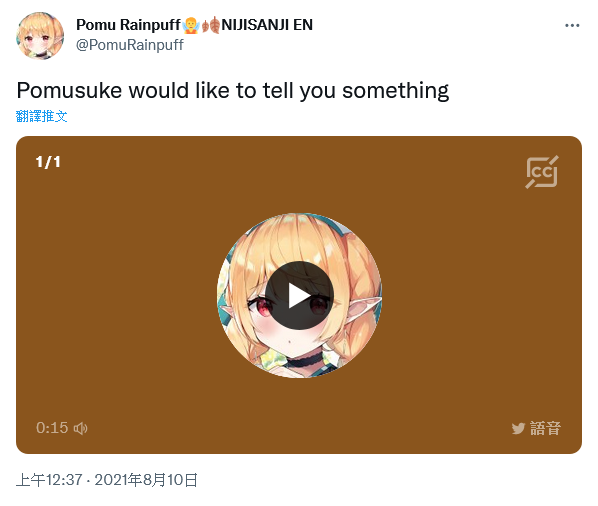Click the 2021年8月10日 date text
This screenshot has width=598, height=506.
coord(146,480)
